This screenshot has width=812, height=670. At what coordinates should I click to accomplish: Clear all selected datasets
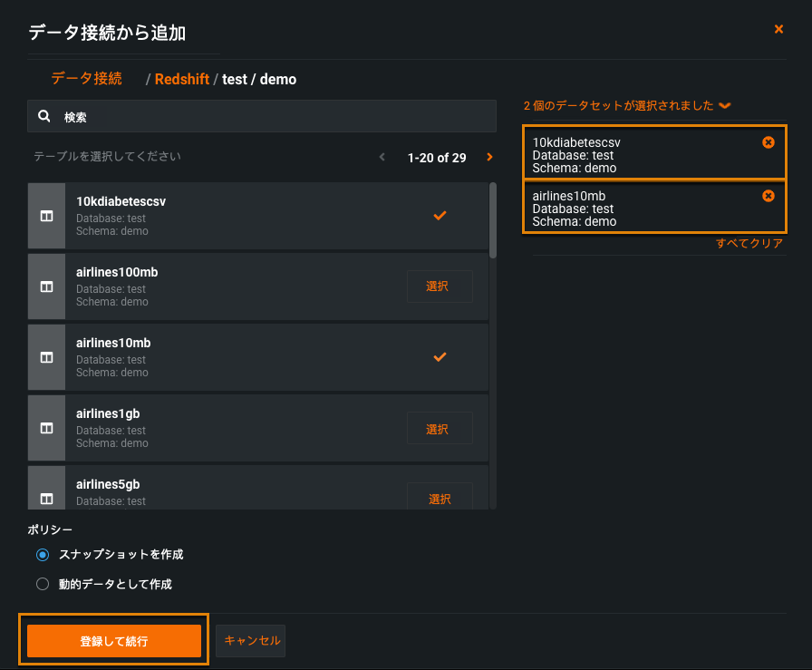(749, 244)
